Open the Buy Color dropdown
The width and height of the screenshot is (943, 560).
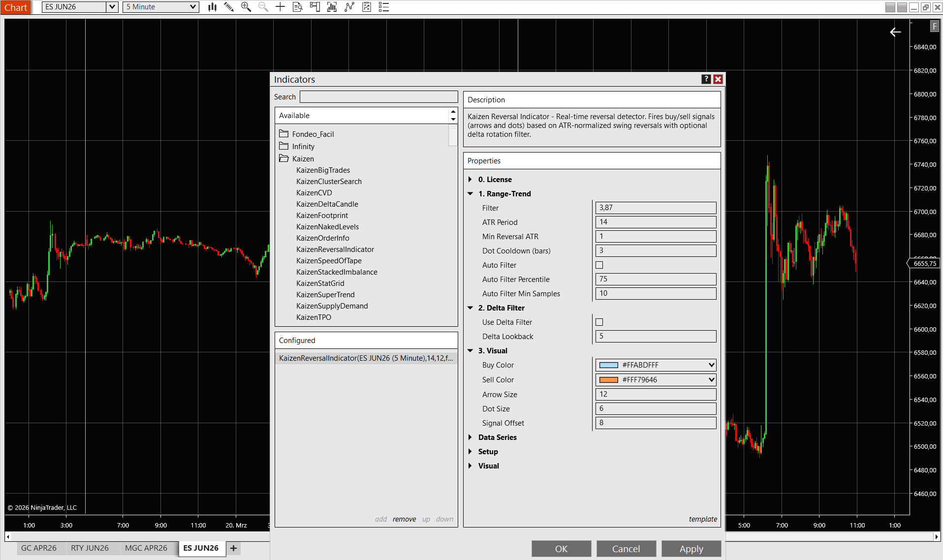[711, 365]
